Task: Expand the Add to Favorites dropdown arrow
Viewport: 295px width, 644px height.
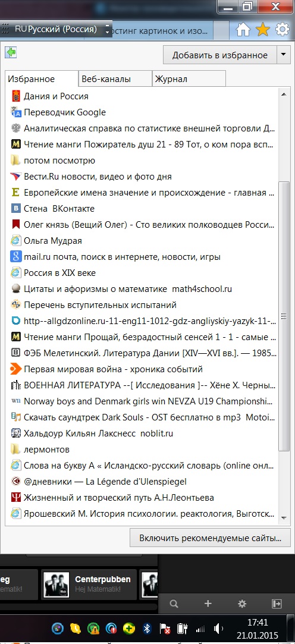Action: tap(284, 55)
